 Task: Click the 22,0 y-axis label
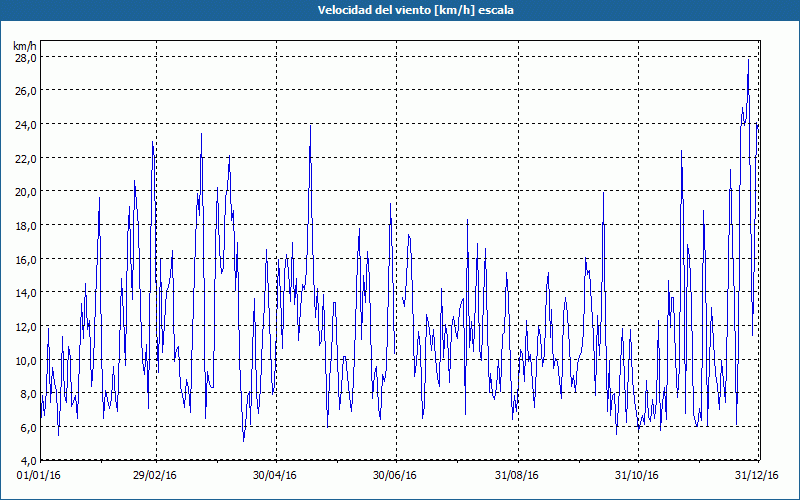(x=25, y=158)
